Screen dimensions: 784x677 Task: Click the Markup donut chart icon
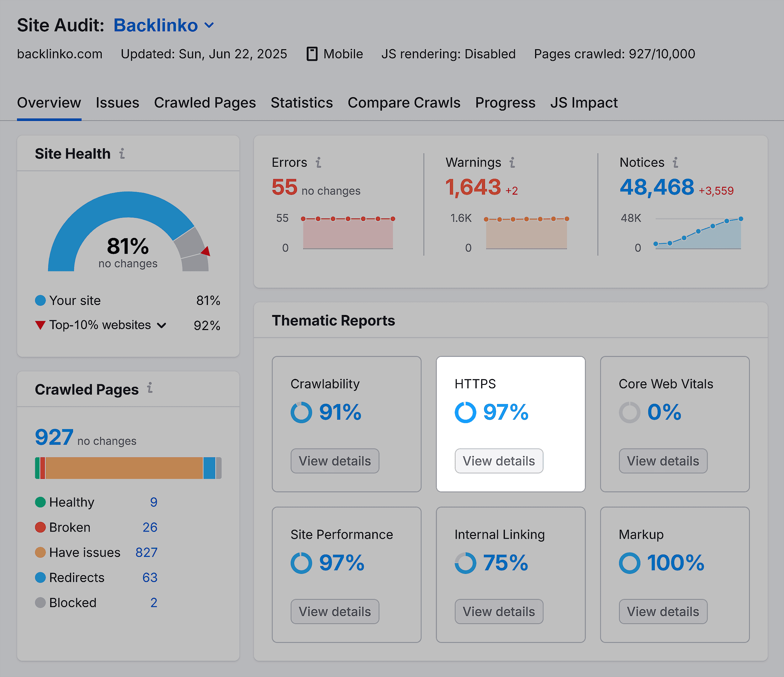coord(630,563)
